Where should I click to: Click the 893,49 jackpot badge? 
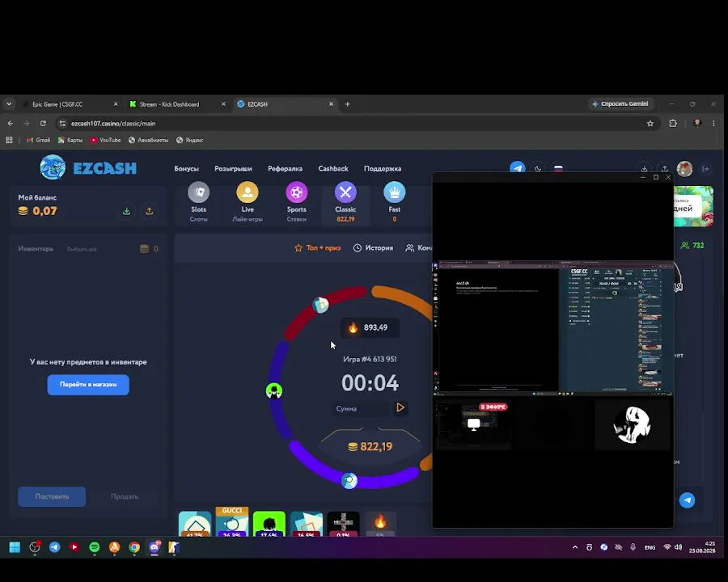(370, 327)
